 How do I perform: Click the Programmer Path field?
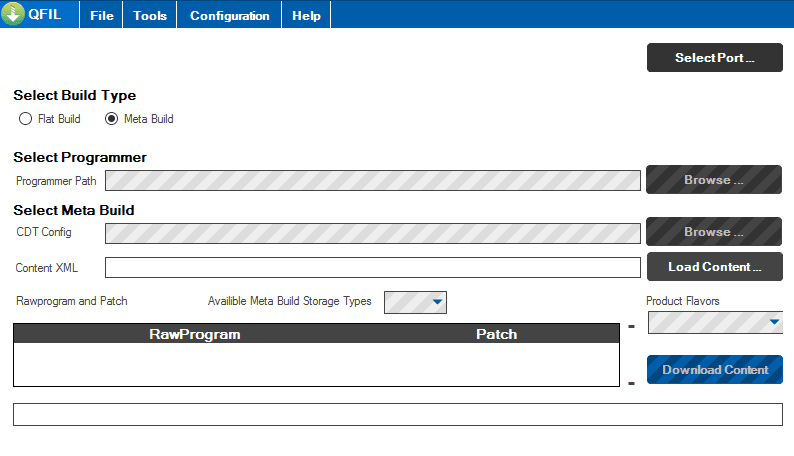point(373,180)
